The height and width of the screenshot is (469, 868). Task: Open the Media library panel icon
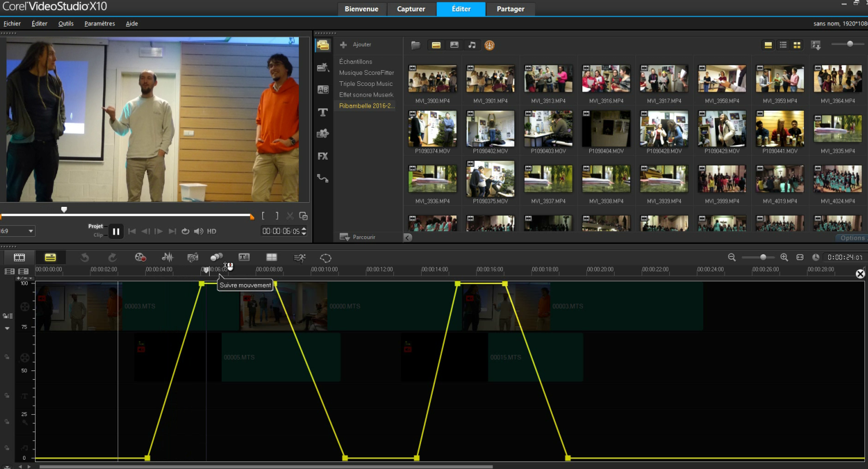pos(323,45)
